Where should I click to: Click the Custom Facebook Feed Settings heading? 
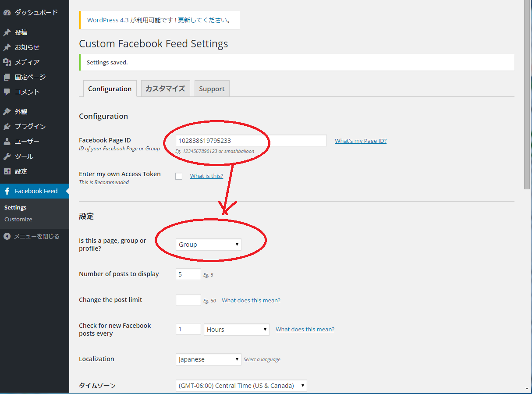[153, 44]
